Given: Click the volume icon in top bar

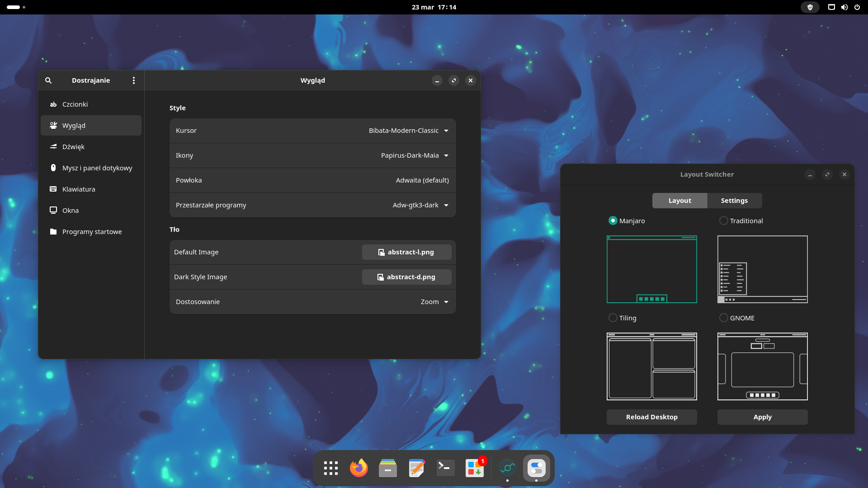Looking at the screenshot, I should point(844,7).
